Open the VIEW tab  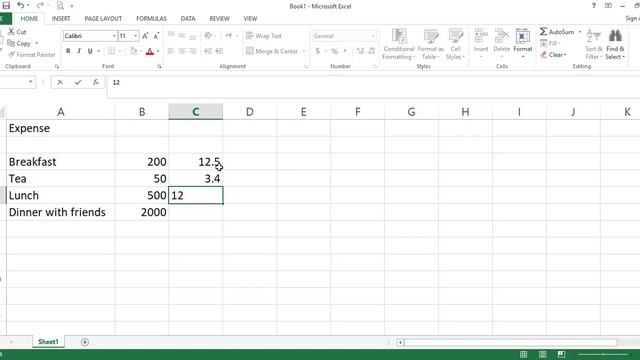(250, 19)
